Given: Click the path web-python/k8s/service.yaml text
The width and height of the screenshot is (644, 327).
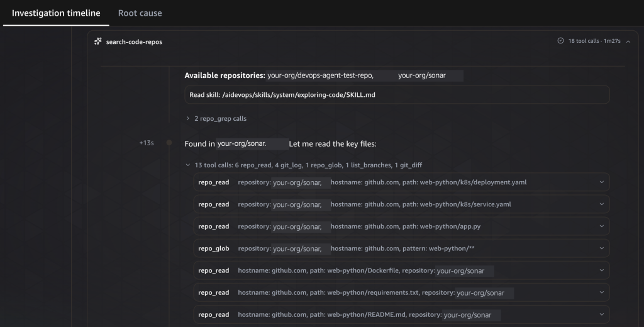Looking at the screenshot, I should coord(457,204).
